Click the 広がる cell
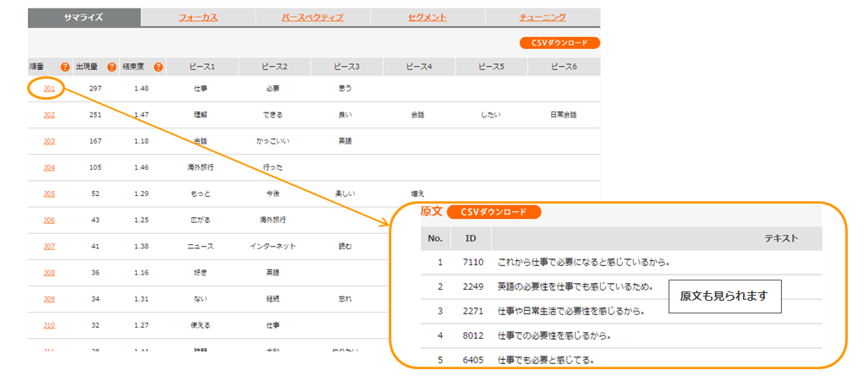The width and height of the screenshot is (868, 381). [200, 220]
